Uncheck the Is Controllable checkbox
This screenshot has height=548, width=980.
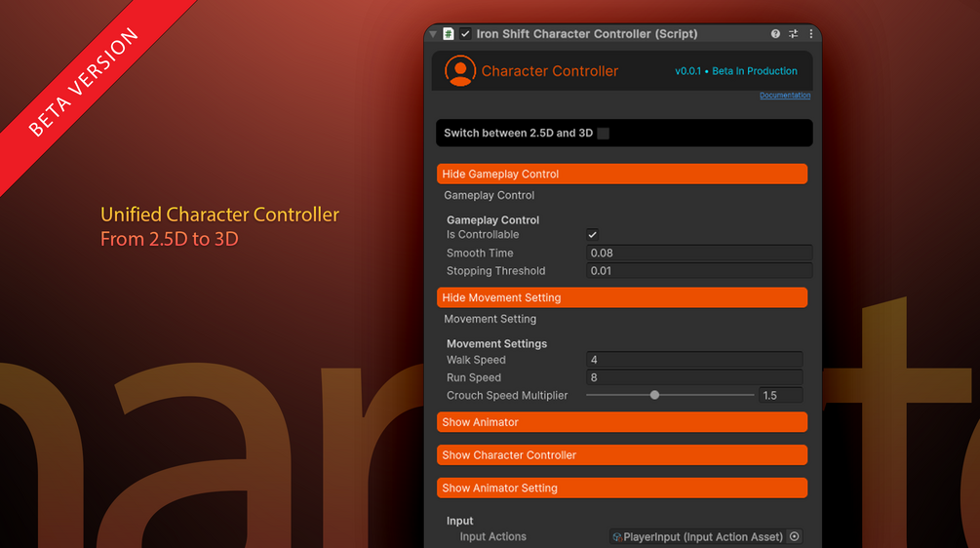click(x=593, y=235)
